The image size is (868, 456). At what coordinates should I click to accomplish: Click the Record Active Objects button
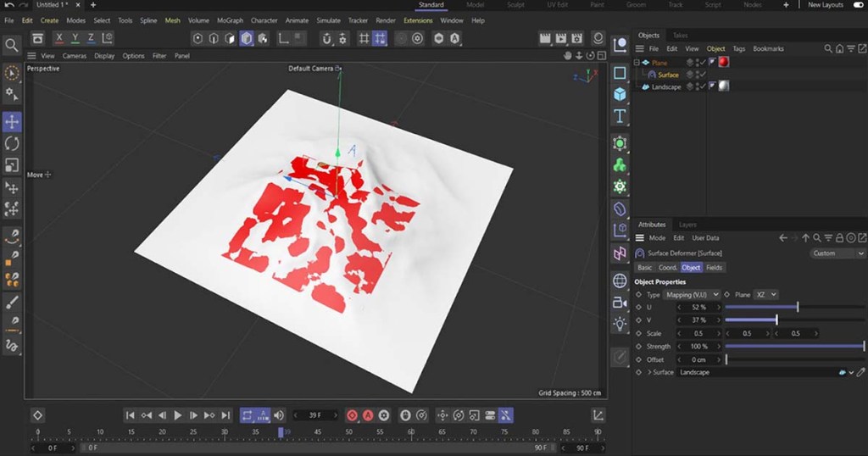point(353,415)
